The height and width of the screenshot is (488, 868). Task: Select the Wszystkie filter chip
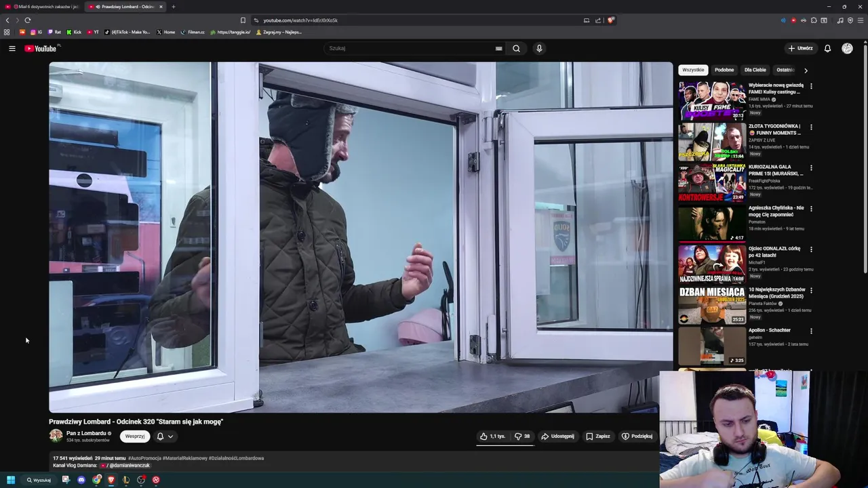(x=693, y=70)
